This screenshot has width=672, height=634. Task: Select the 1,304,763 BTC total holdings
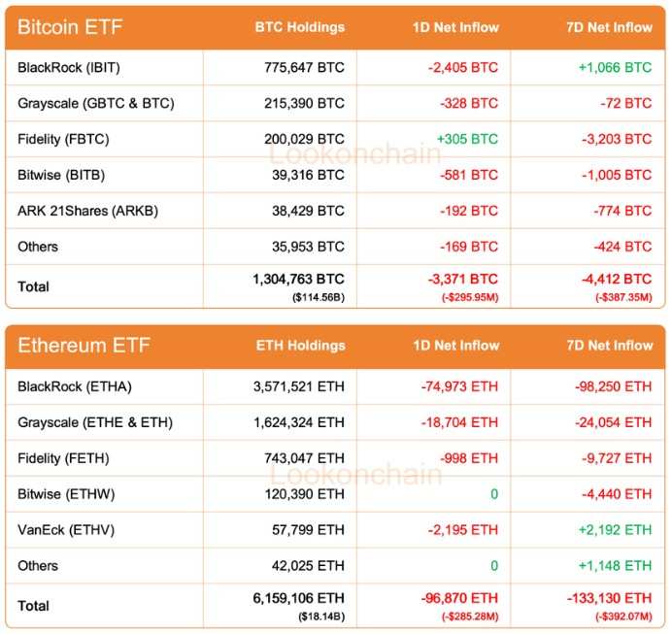[298, 280]
